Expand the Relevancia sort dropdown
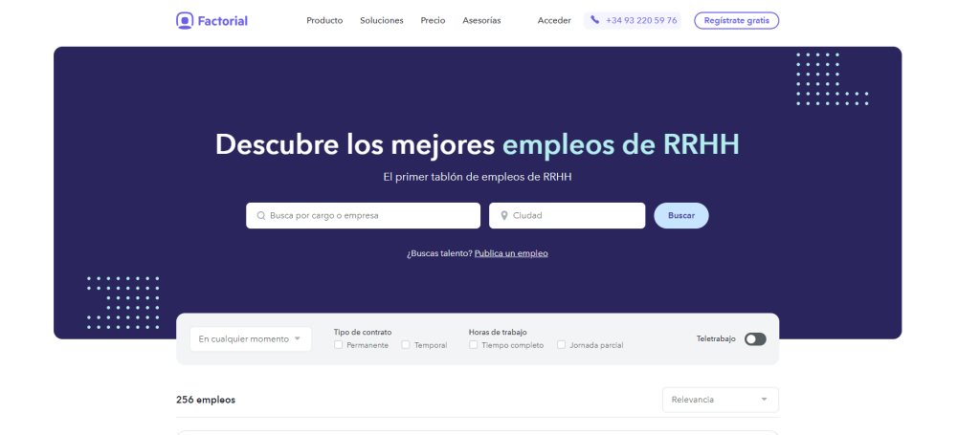Viewport: 980px width, 435px height. [720, 400]
